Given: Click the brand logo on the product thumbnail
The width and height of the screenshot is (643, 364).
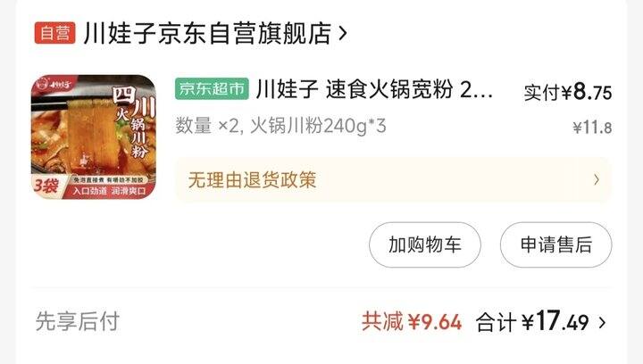Looking at the screenshot, I should pos(54,85).
